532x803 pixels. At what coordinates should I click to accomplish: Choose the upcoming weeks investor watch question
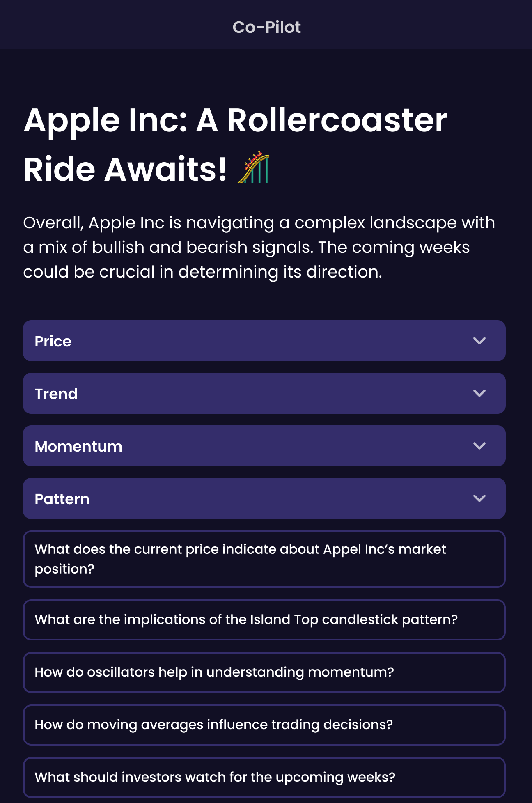tap(264, 778)
